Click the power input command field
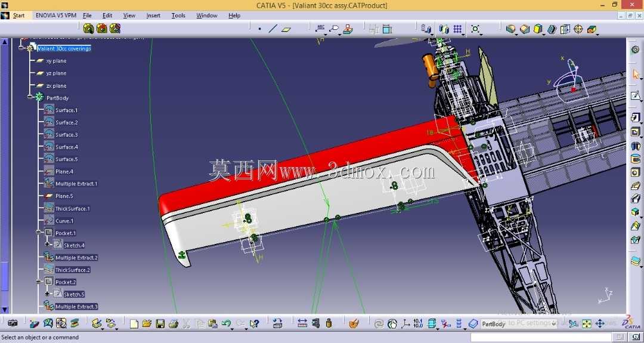644x343 pixels. pyautogui.click(x=541, y=337)
